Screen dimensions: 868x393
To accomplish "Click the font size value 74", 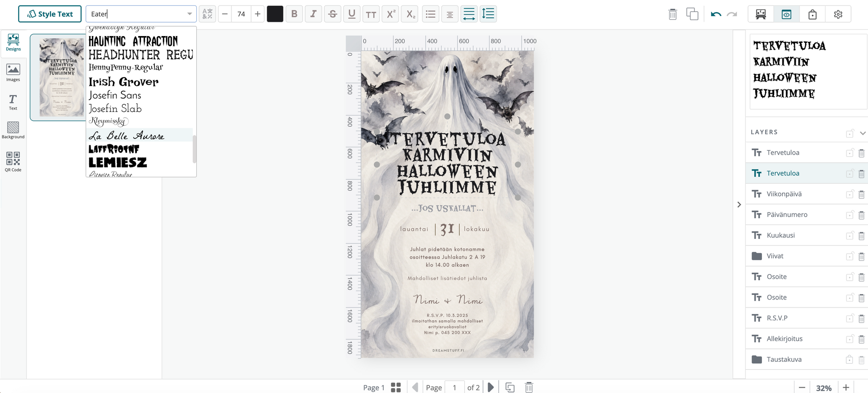I will point(241,14).
